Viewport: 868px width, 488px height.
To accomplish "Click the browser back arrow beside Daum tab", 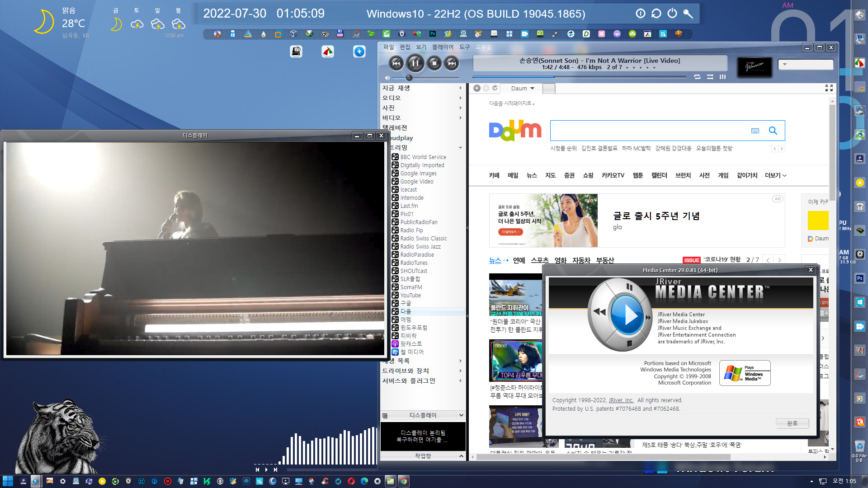I will (x=477, y=88).
